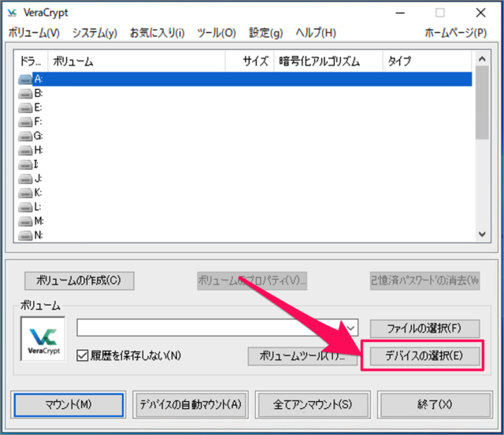Screen dimensions: 504x435
Task: Open the ボリューム(V) menu
Action: pyautogui.click(x=34, y=32)
